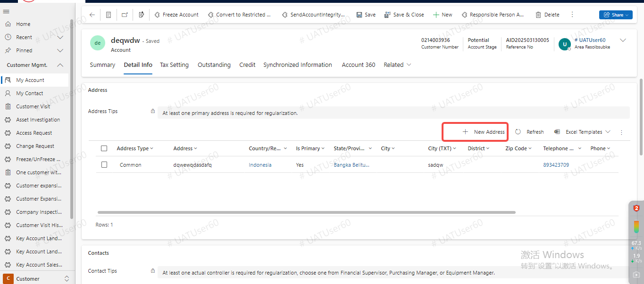The width and height of the screenshot is (644, 284).
Task: Open Company Inspecti... sidebar entry
Action: point(39,212)
